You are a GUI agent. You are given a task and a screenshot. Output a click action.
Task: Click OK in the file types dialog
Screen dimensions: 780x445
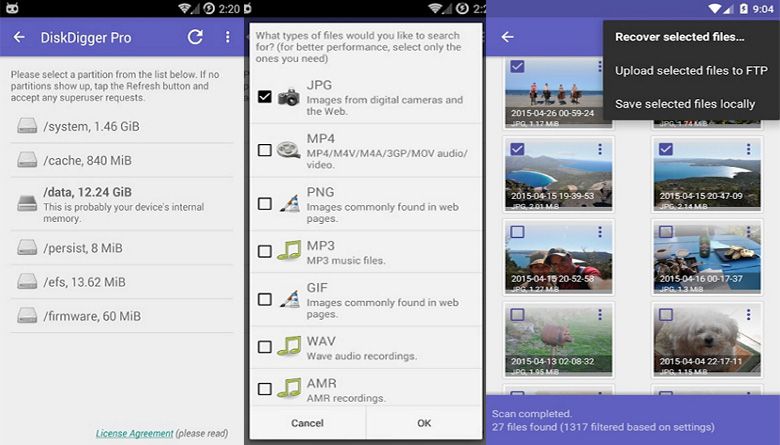(x=424, y=423)
